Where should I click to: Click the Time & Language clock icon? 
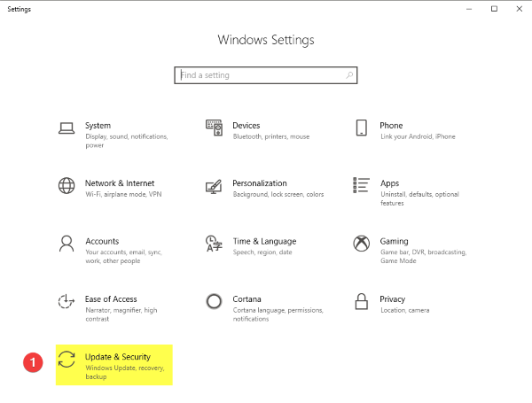click(214, 244)
